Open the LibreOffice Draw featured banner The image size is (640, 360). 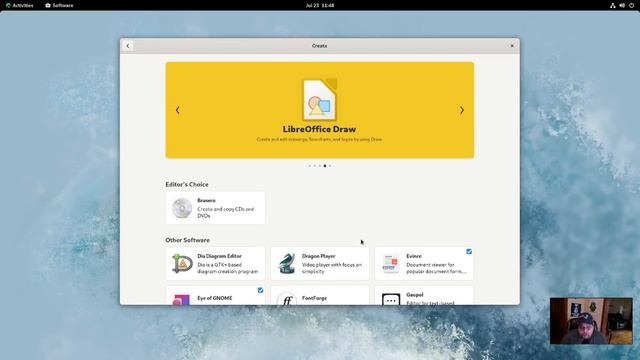pyautogui.click(x=320, y=110)
